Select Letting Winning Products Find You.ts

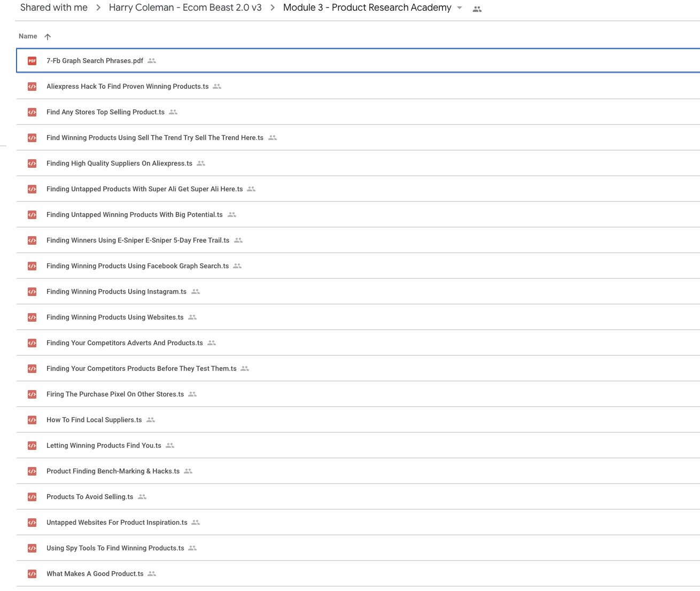coord(358,446)
